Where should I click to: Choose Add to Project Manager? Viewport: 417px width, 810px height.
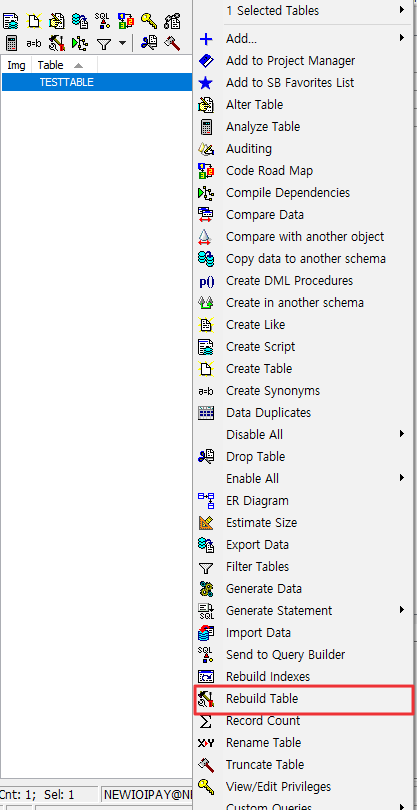click(x=303, y=60)
